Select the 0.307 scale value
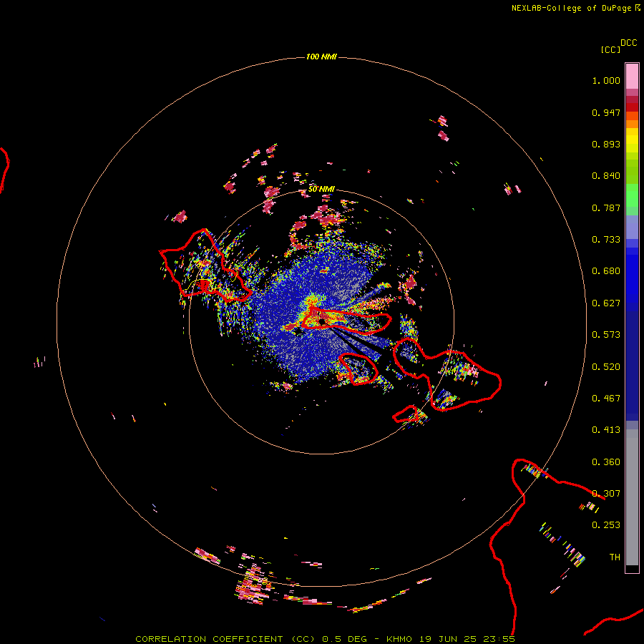The height and width of the screenshot is (644, 644). tap(606, 494)
